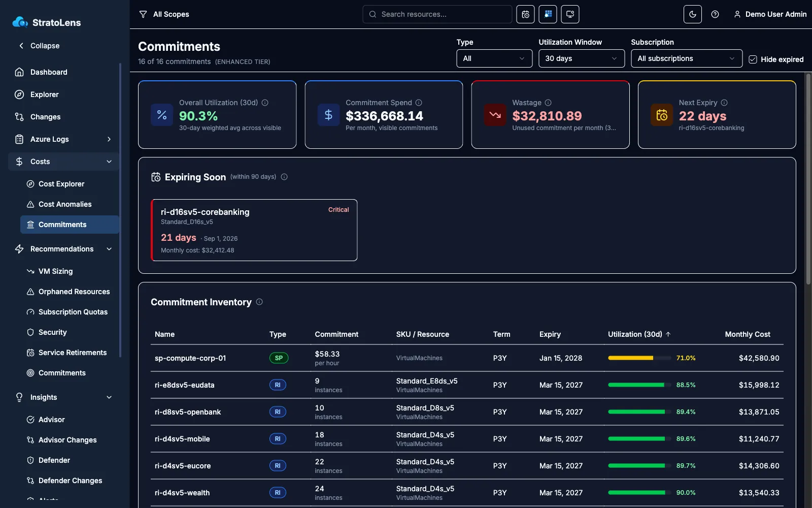The height and width of the screenshot is (508, 812).
Task: Click the All Scopes filter icon
Action: (143, 14)
